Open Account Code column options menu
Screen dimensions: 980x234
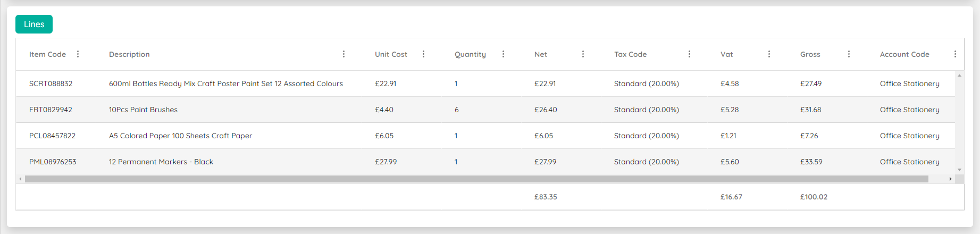coord(956,54)
